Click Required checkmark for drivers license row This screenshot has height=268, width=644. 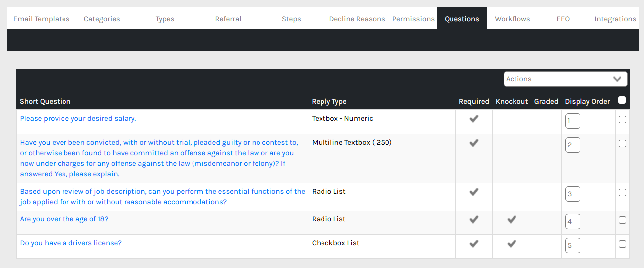(x=474, y=244)
